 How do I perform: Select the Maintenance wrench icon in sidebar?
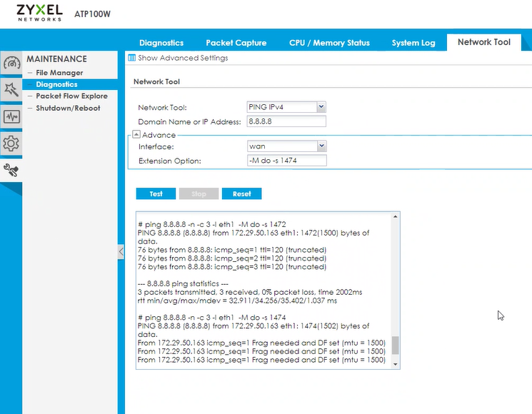(11, 170)
